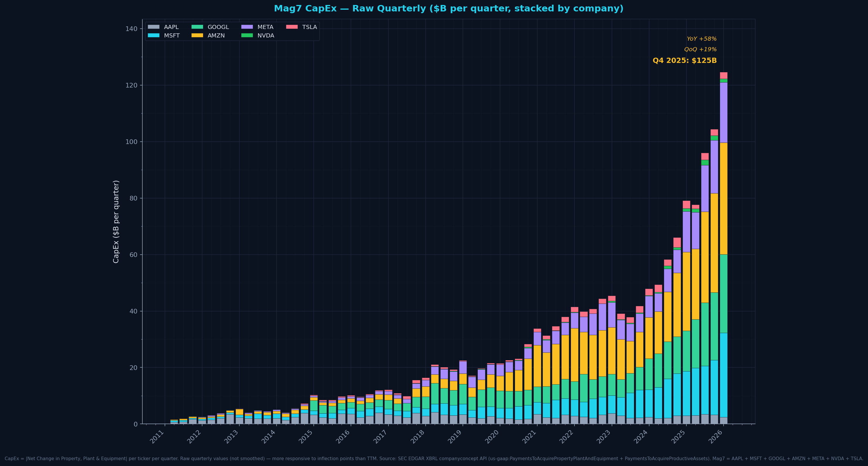Select the AAPL legend color marker
Viewport: 868px width, 466px height.
point(154,27)
